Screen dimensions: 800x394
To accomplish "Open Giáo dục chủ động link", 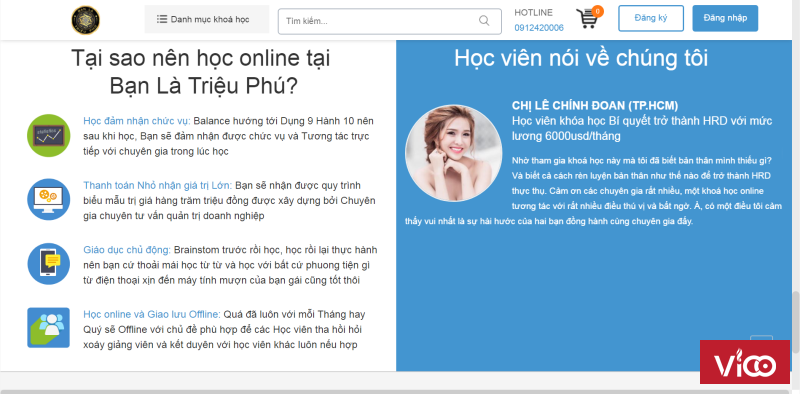I will tap(127, 250).
